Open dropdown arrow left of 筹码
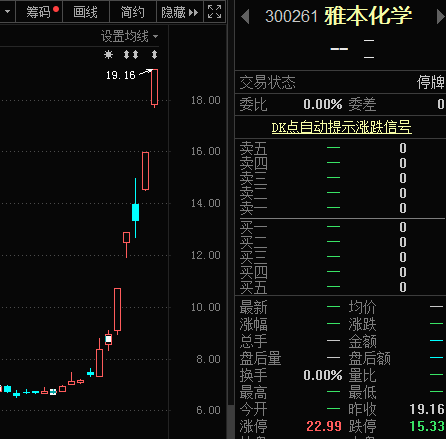The width and height of the screenshot is (446, 439). tap(7, 12)
